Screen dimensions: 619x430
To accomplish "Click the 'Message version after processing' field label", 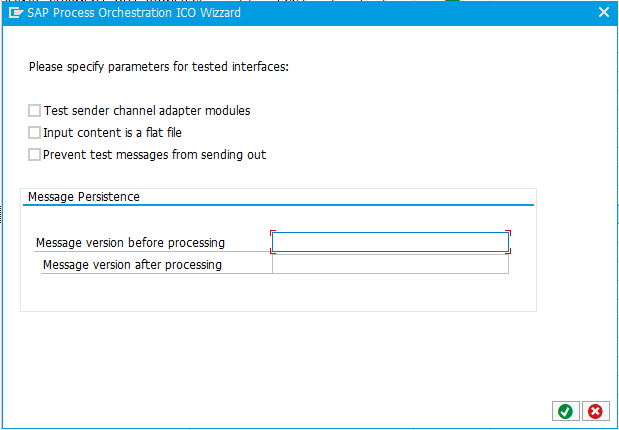I will click(x=132, y=265).
